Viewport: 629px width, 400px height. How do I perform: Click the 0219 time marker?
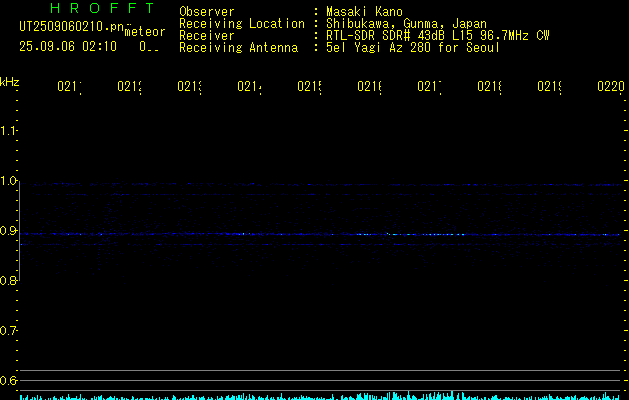(549, 86)
